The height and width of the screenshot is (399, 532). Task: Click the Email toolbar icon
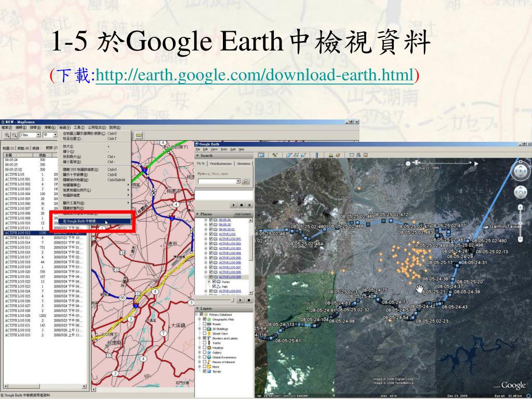pos(352,155)
